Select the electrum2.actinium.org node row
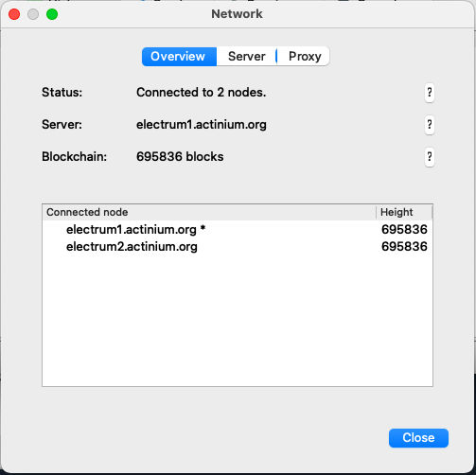Viewport: 476px width, 475px height. coord(238,246)
